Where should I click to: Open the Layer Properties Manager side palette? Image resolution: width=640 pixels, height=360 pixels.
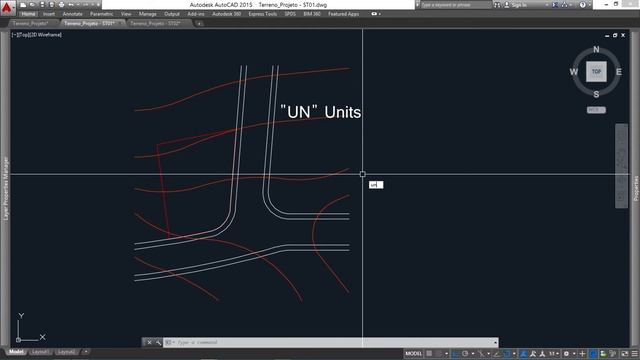5,189
